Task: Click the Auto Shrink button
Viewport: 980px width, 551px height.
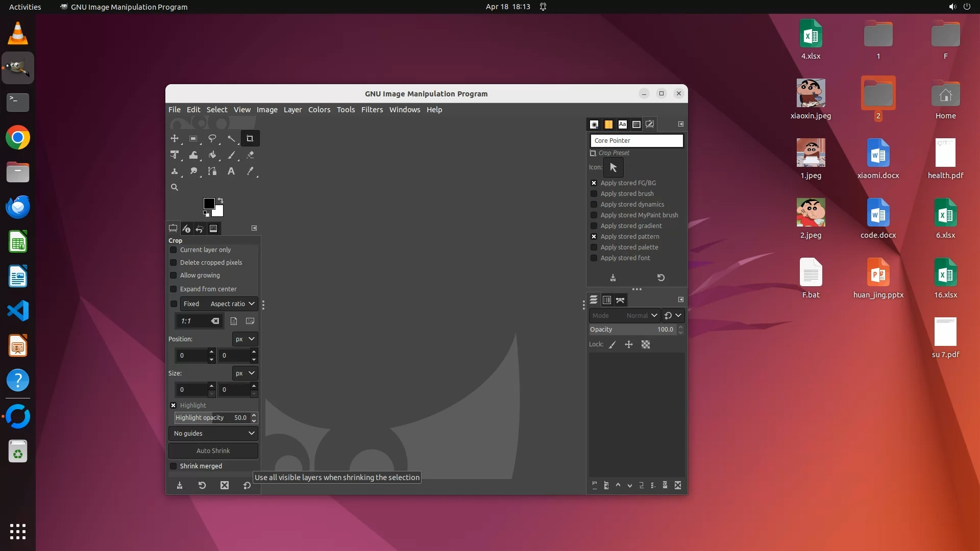Action: pos(213,451)
